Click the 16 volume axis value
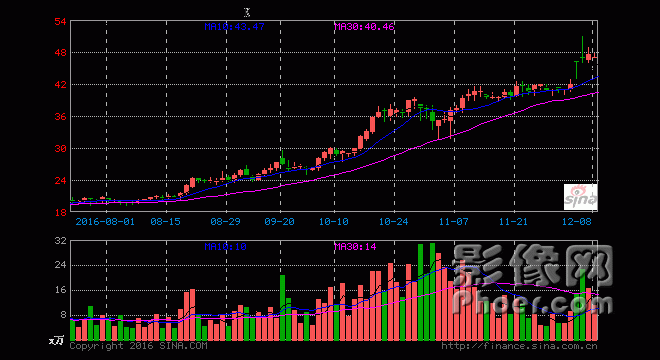Image resolution: width=660 pixels, height=360 pixels. tap(60, 290)
